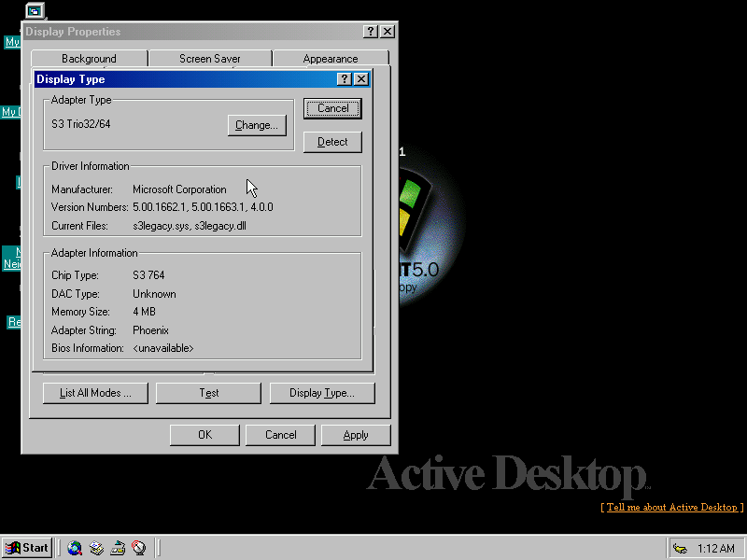Click the Show Desktop quick launch icon
This screenshot has height=560, width=747.
coord(118,548)
